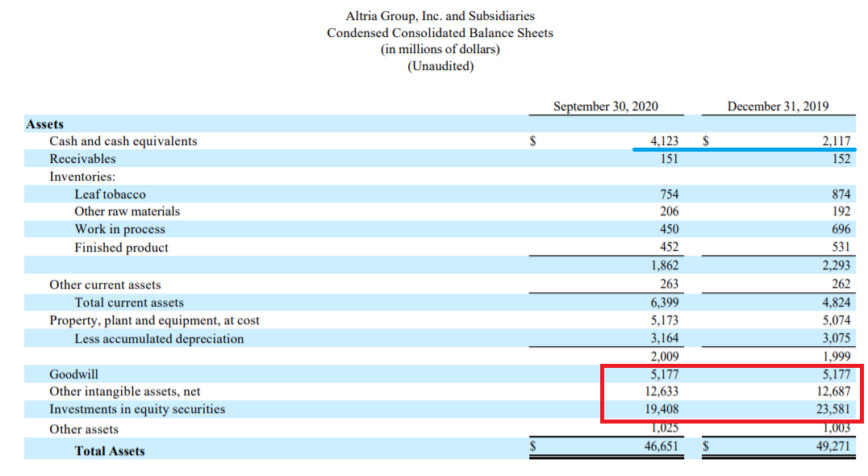The image size is (868, 476).
Task: Select the receivables value 151
Action: [x=670, y=159]
